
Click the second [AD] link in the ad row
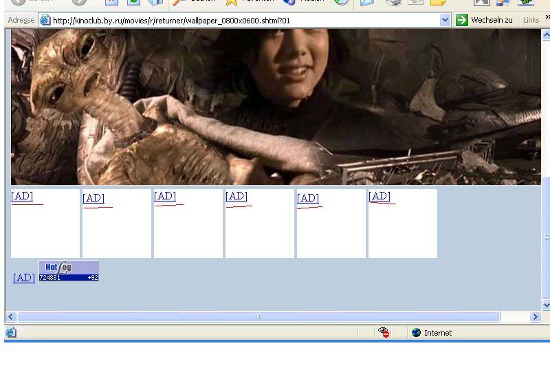point(93,198)
